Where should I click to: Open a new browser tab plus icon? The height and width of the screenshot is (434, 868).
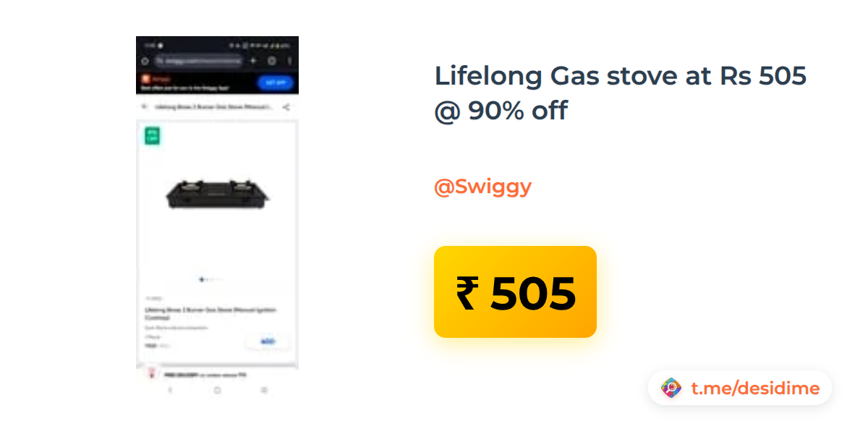[x=253, y=61]
